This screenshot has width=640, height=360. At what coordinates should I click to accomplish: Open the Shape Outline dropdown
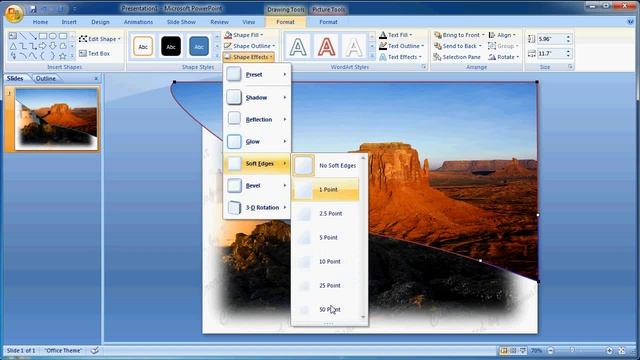pyautogui.click(x=250, y=46)
